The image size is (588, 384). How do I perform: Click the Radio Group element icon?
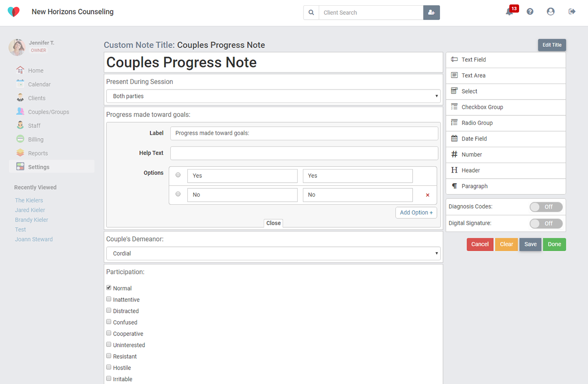pos(454,122)
